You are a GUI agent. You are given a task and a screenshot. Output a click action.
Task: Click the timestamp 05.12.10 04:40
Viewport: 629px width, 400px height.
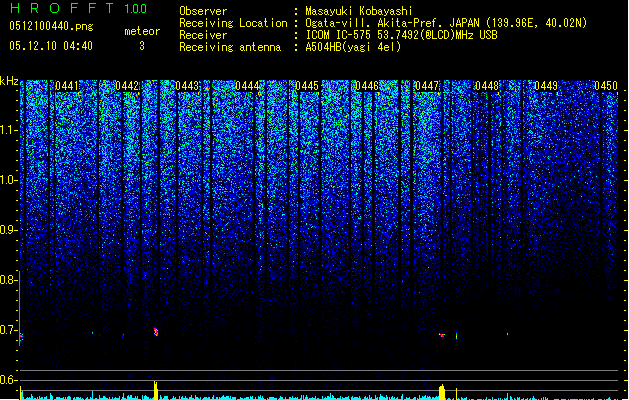[51, 46]
